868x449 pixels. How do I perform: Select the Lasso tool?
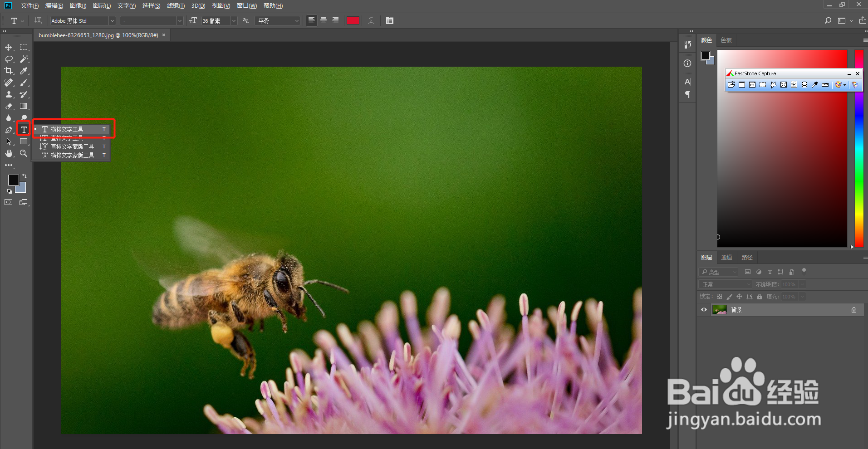click(x=9, y=59)
